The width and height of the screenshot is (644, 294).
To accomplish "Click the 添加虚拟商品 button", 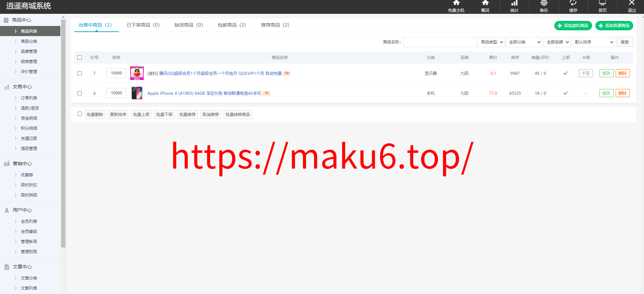I will [573, 26].
